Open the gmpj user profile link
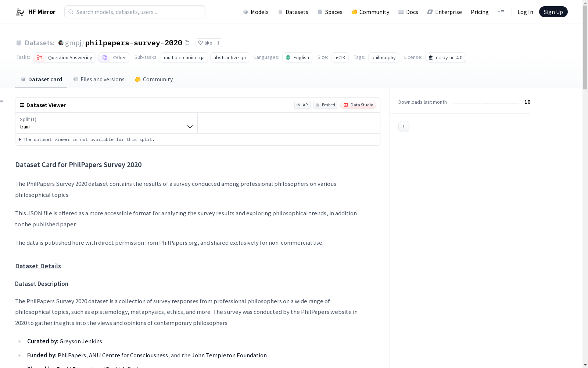 [x=73, y=43]
